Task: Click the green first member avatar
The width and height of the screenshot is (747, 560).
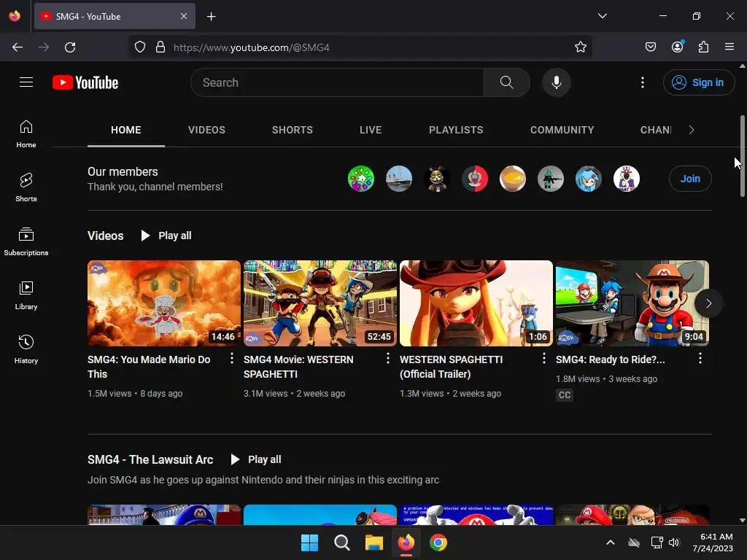Action: [360, 179]
